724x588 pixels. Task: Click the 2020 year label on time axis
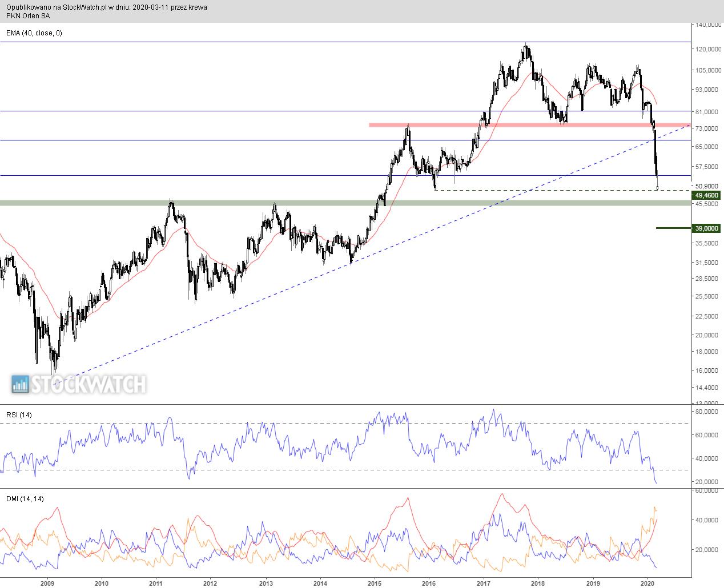pyautogui.click(x=647, y=583)
